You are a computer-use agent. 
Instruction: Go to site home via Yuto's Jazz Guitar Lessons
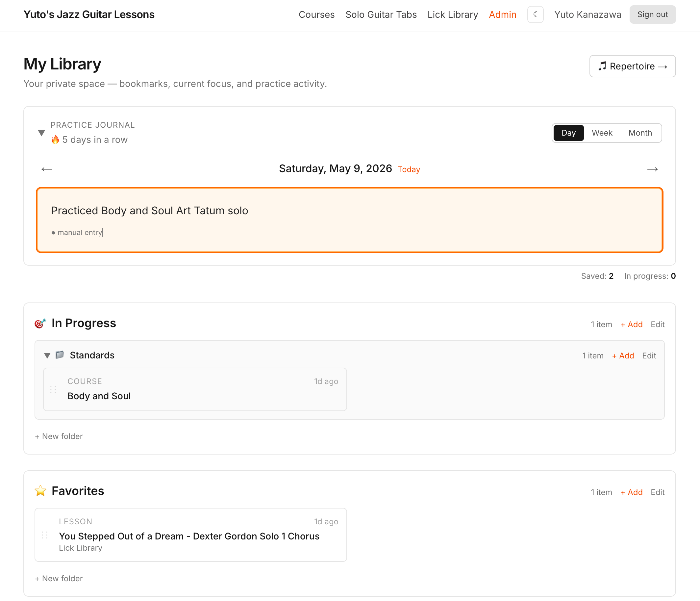(x=89, y=14)
